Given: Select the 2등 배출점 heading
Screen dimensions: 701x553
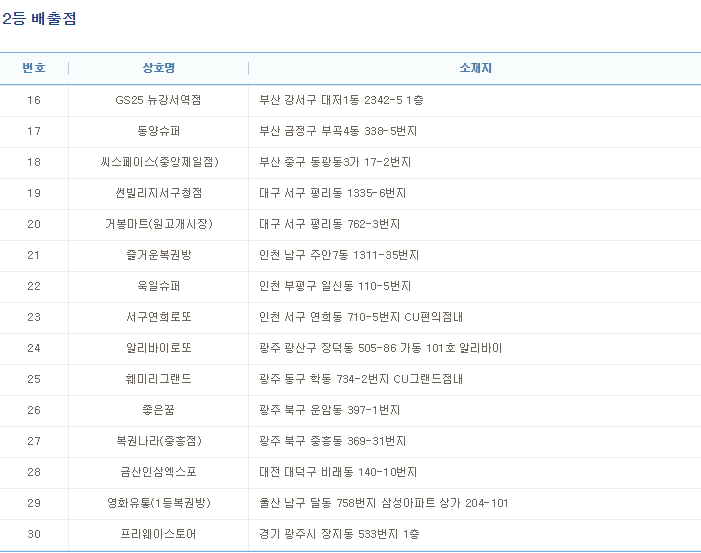Looking at the screenshot, I should pos(39,19).
